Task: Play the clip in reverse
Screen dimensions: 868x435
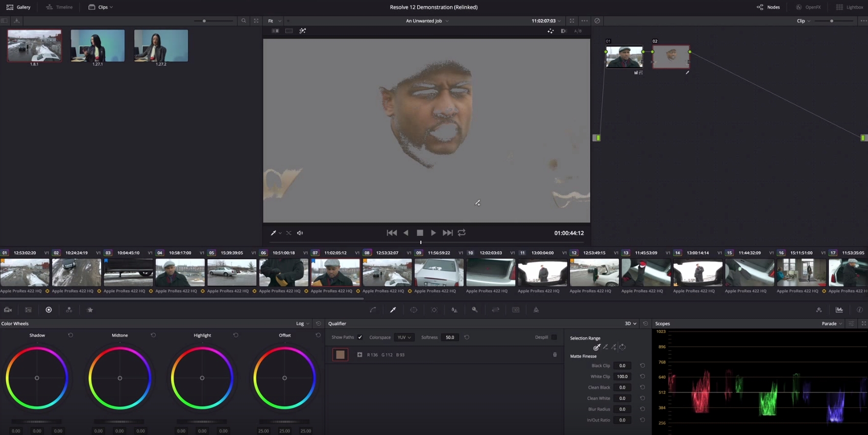Action: pyautogui.click(x=406, y=233)
